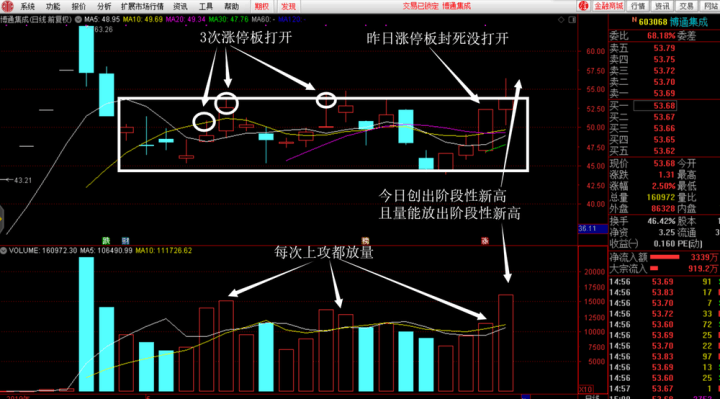Screen dimensions: 720x399
Task: Click the green 跌 event marker
Action: (x=106, y=241)
